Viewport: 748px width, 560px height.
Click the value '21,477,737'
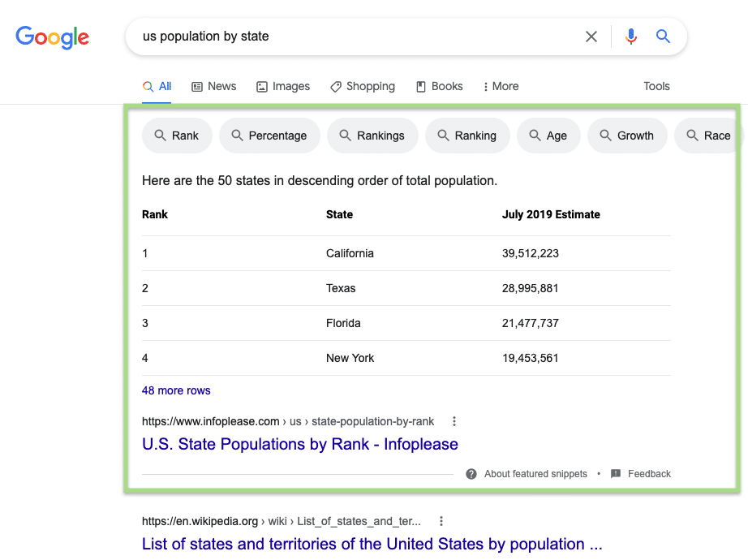(x=530, y=323)
